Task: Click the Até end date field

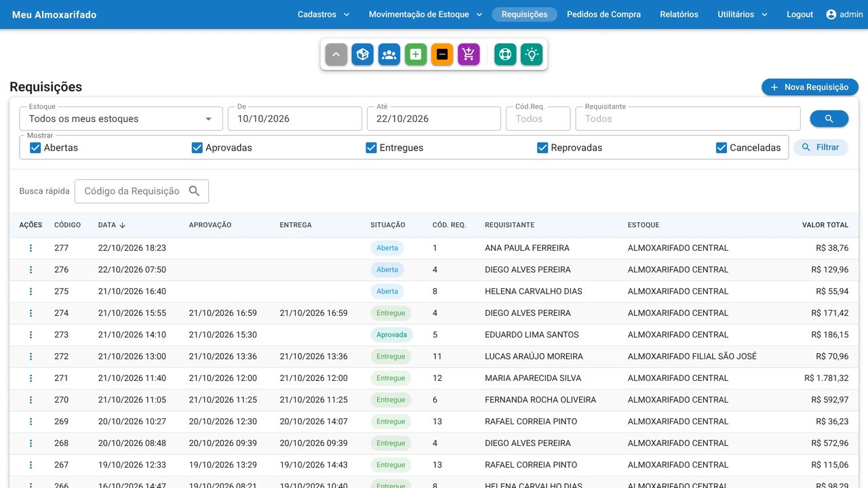Action: point(434,119)
